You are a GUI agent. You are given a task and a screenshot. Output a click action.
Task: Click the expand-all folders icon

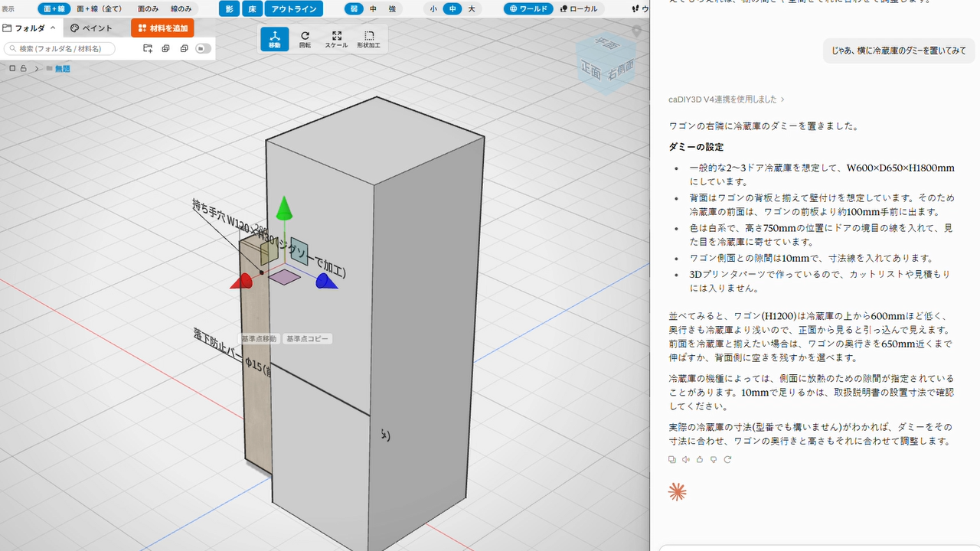click(165, 48)
